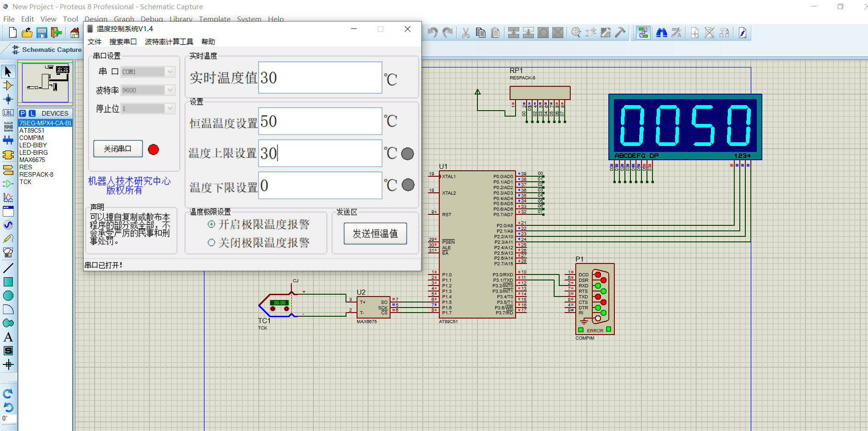Click the Home page icon in the toolbar
Screen dimensions: 868x431
tap(74, 33)
